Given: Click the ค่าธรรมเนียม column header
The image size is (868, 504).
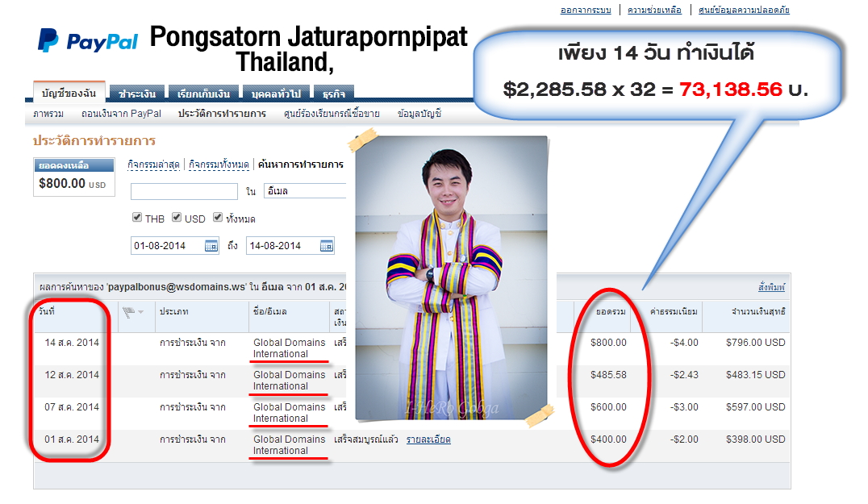Looking at the screenshot, I should pyautogui.click(x=674, y=311).
